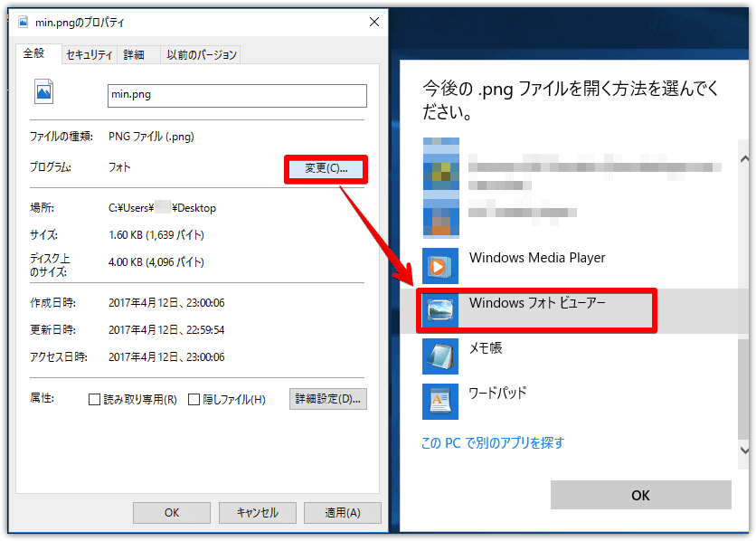Open 詳細設定(D)... advanced attributes
The width and height of the screenshot is (756, 541).
(328, 399)
